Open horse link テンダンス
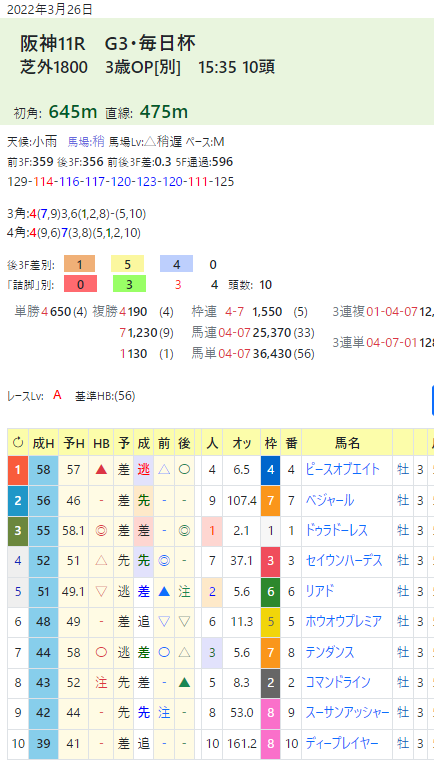The image size is (434, 767). pos(329,652)
